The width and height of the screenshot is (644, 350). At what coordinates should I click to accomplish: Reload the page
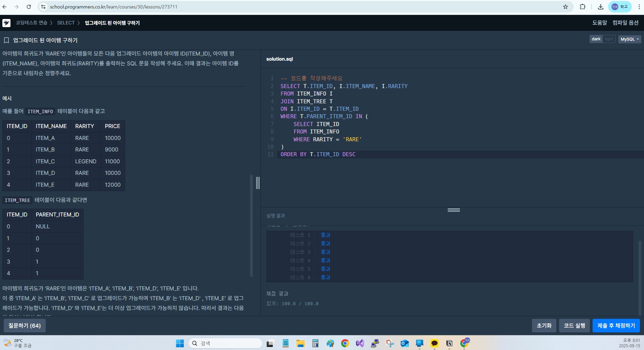[29, 7]
